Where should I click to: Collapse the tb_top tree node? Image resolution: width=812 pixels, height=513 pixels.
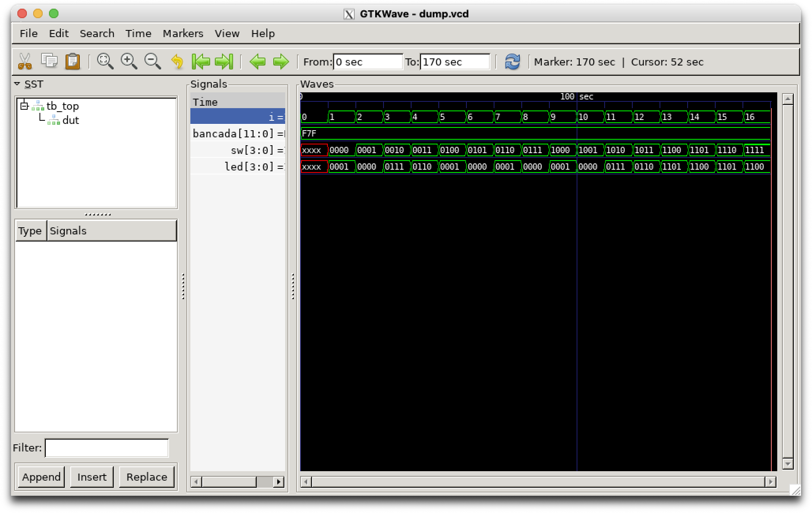click(24, 105)
